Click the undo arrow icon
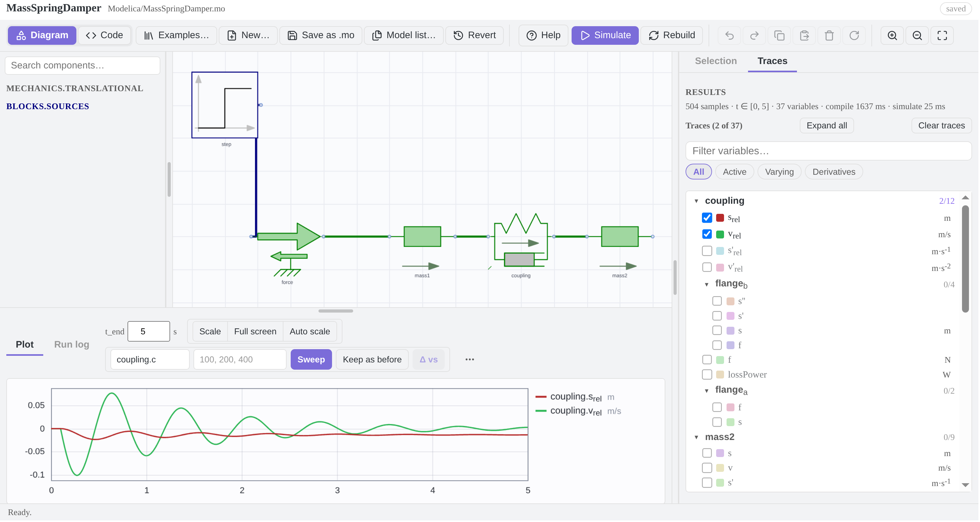 click(x=729, y=35)
